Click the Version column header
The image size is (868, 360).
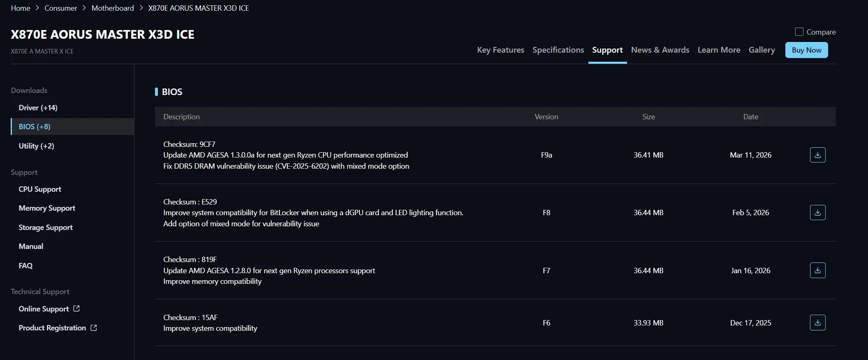[x=546, y=117]
